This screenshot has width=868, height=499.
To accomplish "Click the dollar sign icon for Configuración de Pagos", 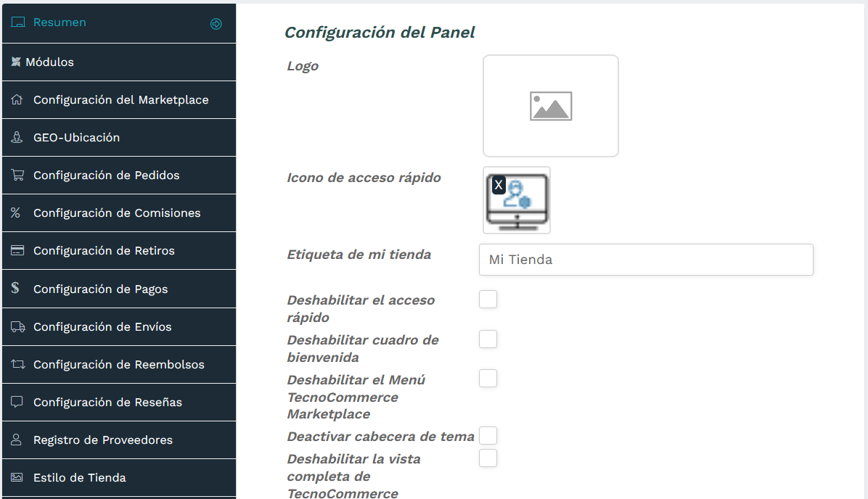I will [15, 288].
